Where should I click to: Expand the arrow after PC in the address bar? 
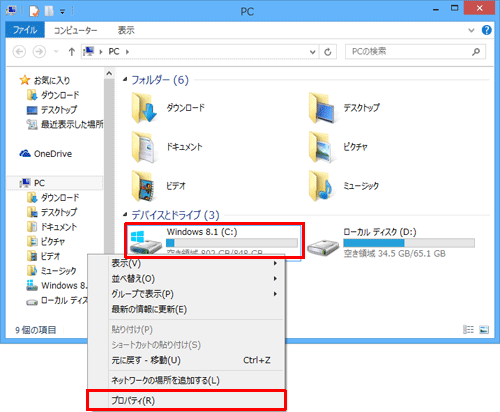point(127,52)
